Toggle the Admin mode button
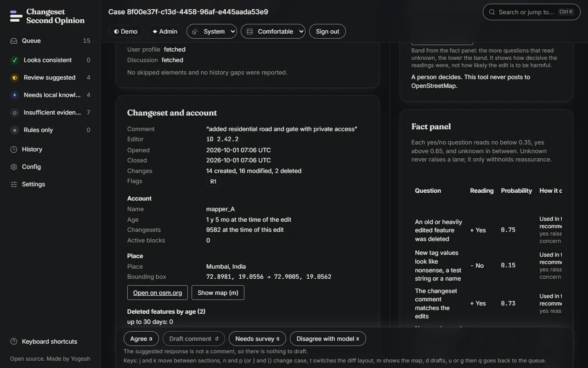The width and height of the screenshot is (588, 368). [x=165, y=31]
